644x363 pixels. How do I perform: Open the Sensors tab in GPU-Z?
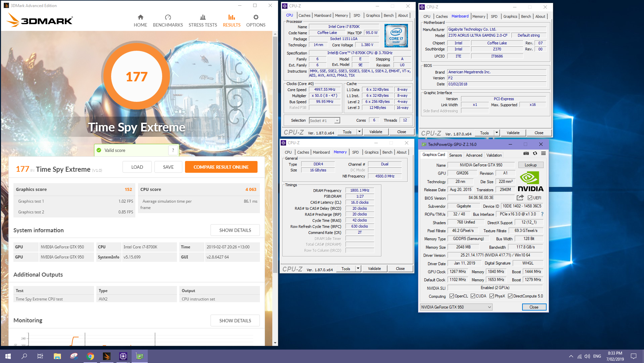455,155
